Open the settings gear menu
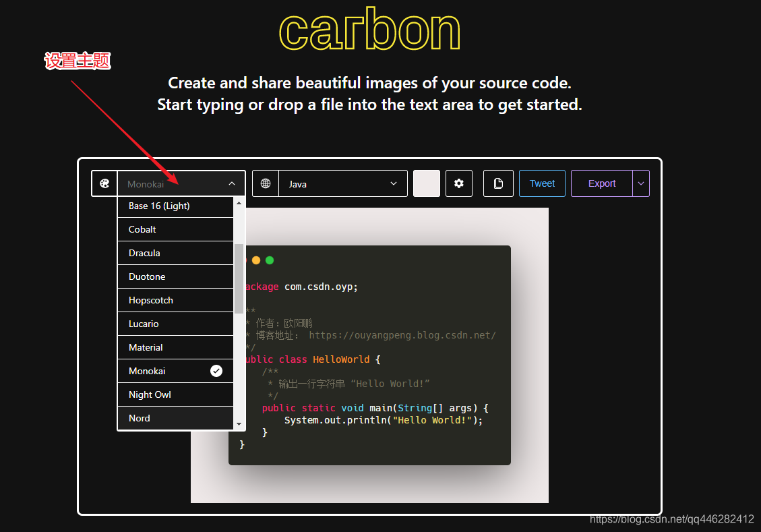This screenshot has width=761, height=532. (458, 183)
